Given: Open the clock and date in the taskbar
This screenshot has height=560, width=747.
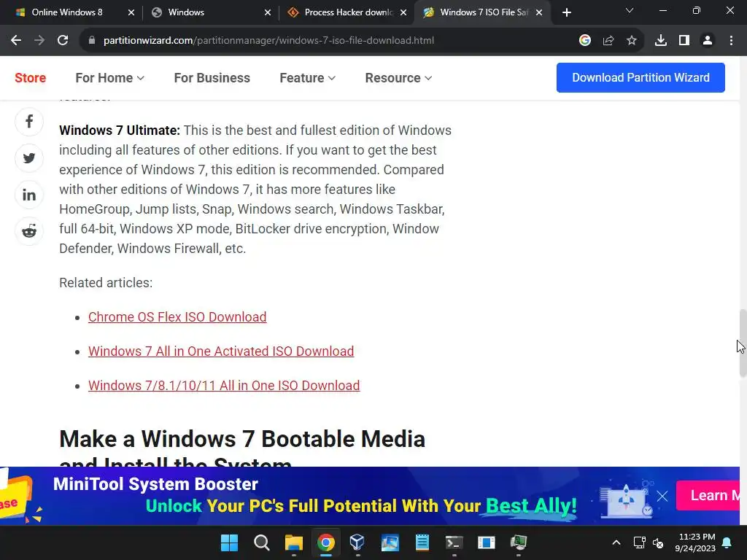Looking at the screenshot, I should point(695,542).
